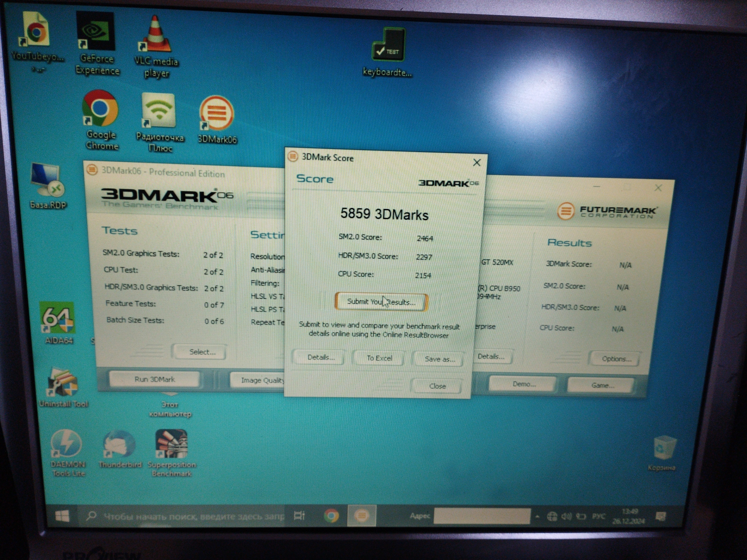Click the 3DMark Score dialog title icon
The width and height of the screenshot is (747, 560).
(x=293, y=157)
